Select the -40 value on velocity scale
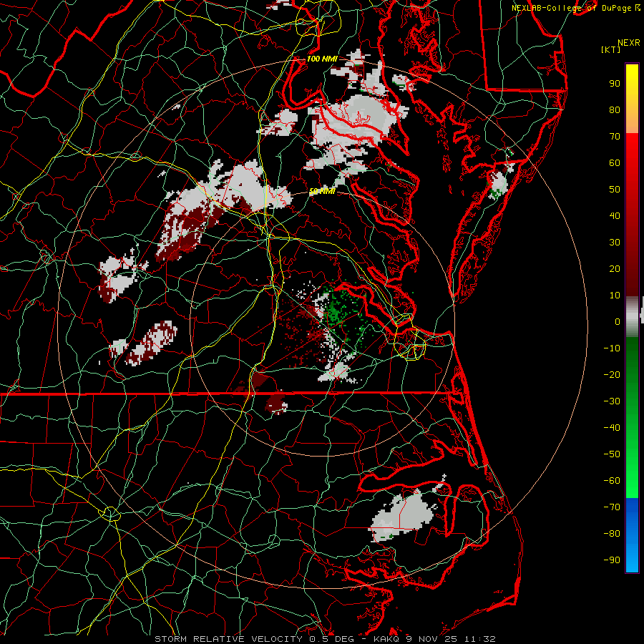This screenshot has height=644, width=644. click(612, 428)
